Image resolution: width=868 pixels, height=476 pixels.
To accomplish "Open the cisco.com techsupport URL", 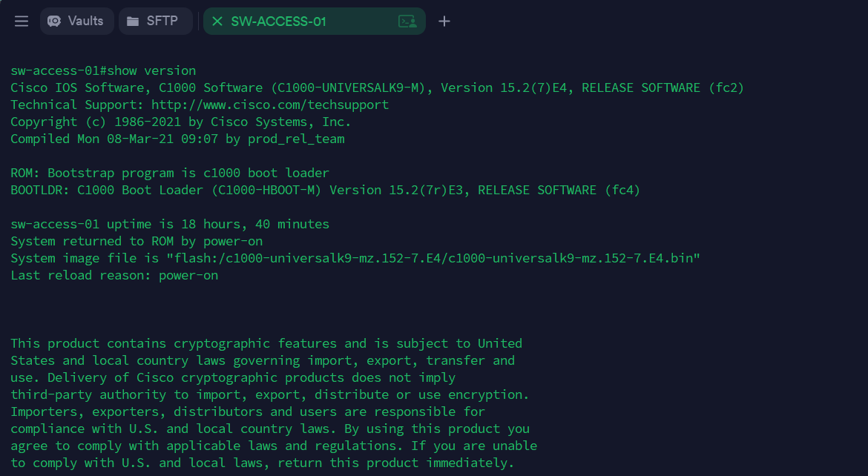I will point(270,105).
